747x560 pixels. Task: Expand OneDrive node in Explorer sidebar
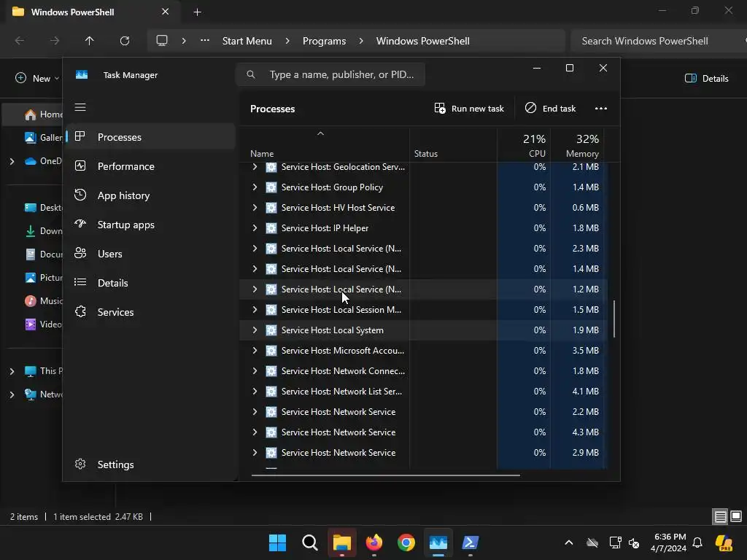(x=12, y=161)
